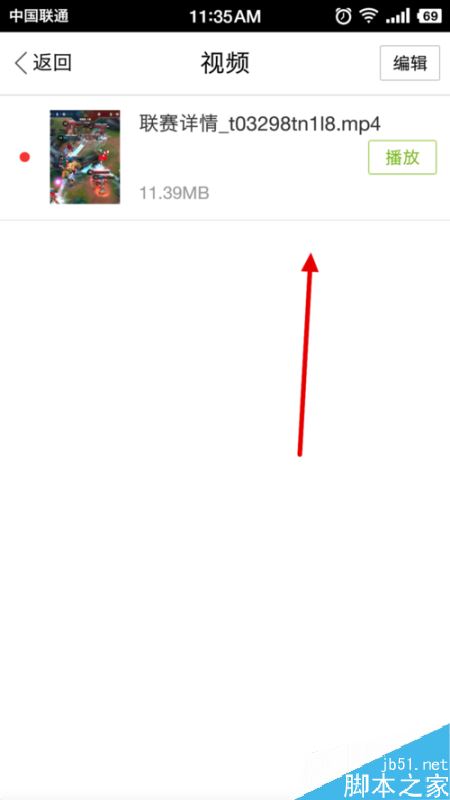Tap the 11.39MB file size label

pyautogui.click(x=174, y=193)
